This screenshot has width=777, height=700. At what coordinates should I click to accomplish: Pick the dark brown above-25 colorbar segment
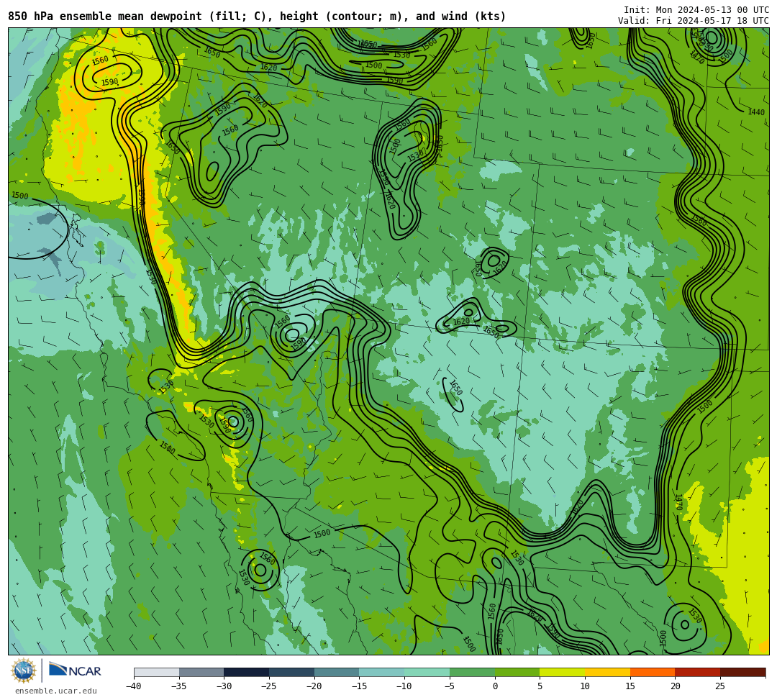click(742, 672)
